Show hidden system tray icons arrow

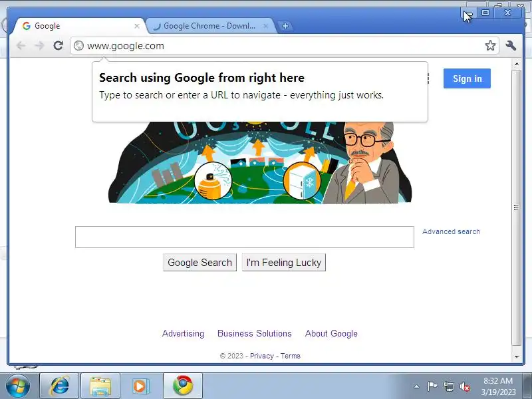[x=417, y=386]
